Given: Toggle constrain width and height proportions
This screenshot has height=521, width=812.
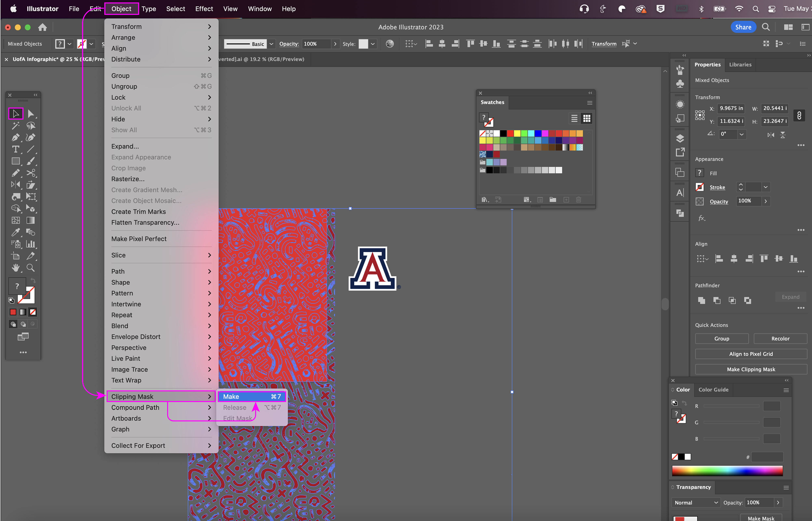Looking at the screenshot, I should coord(799,115).
